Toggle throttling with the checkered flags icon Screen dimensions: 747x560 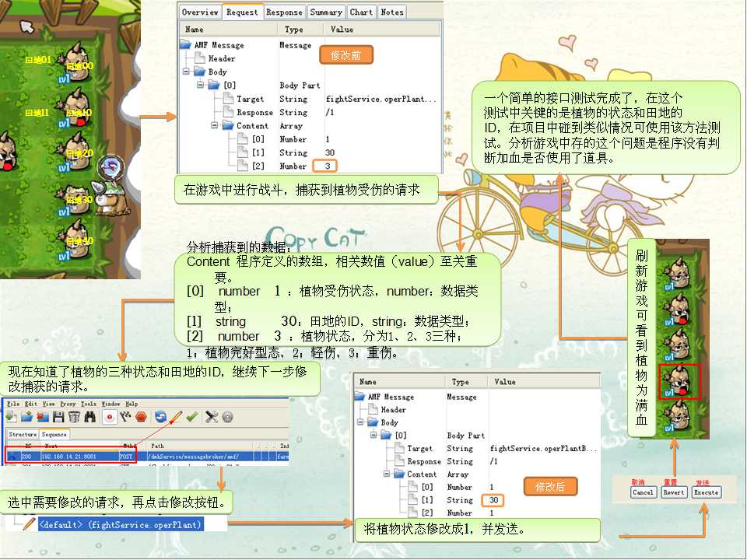[x=125, y=418]
